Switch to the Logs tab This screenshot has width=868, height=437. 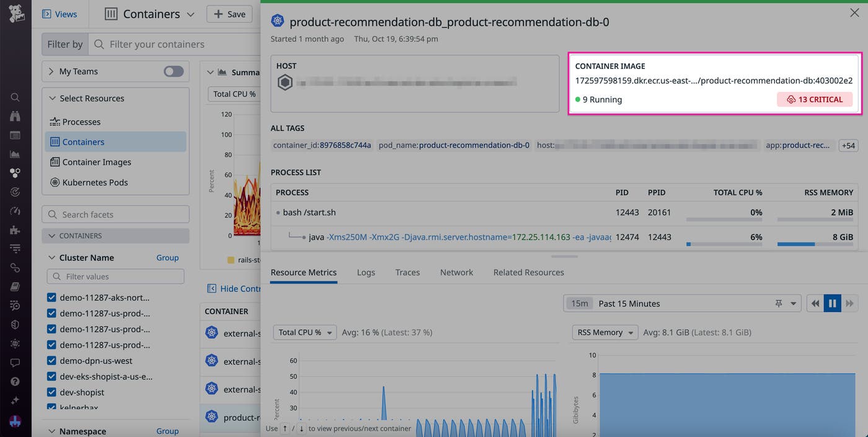pos(366,272)
